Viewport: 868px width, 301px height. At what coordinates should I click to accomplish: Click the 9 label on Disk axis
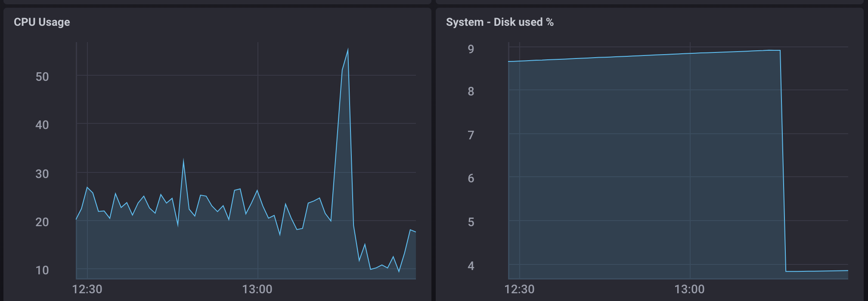tap(471, 49)
